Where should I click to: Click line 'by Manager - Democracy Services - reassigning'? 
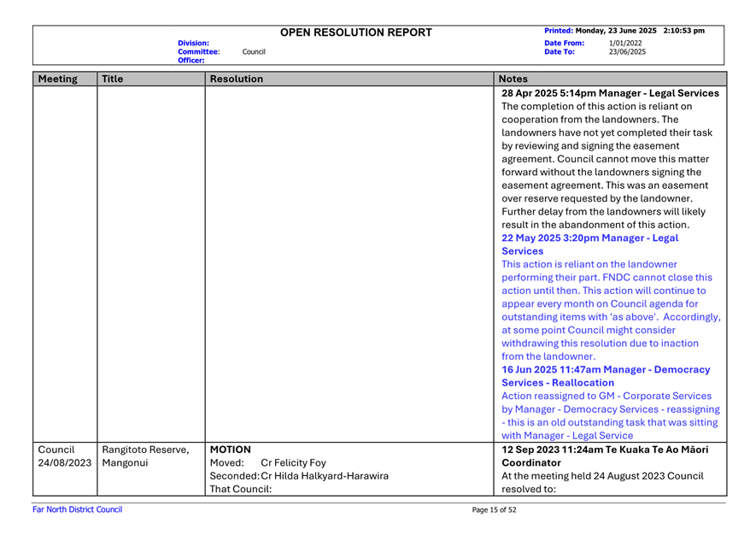pyautogui.click(x=611, y=409)
